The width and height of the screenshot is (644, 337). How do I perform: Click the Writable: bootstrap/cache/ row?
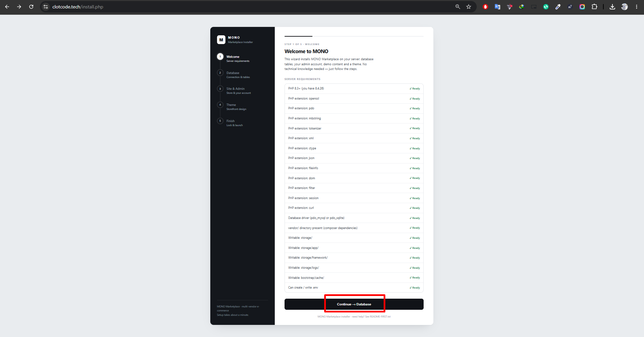[x=354, y=278]
